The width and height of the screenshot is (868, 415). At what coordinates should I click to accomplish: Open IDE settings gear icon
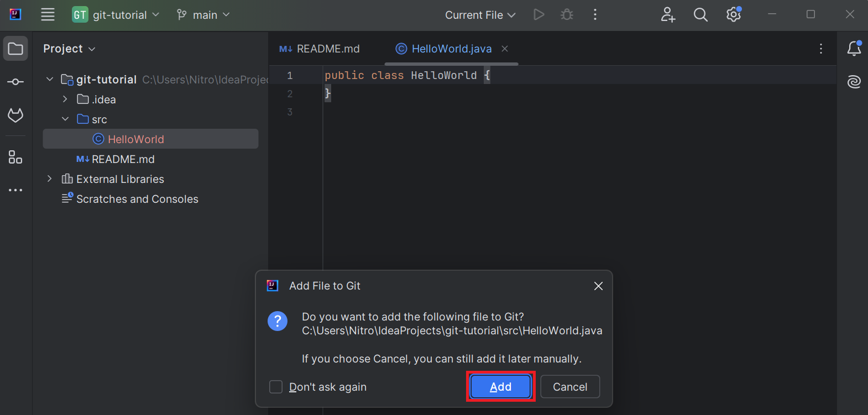[x=733, y=15]
